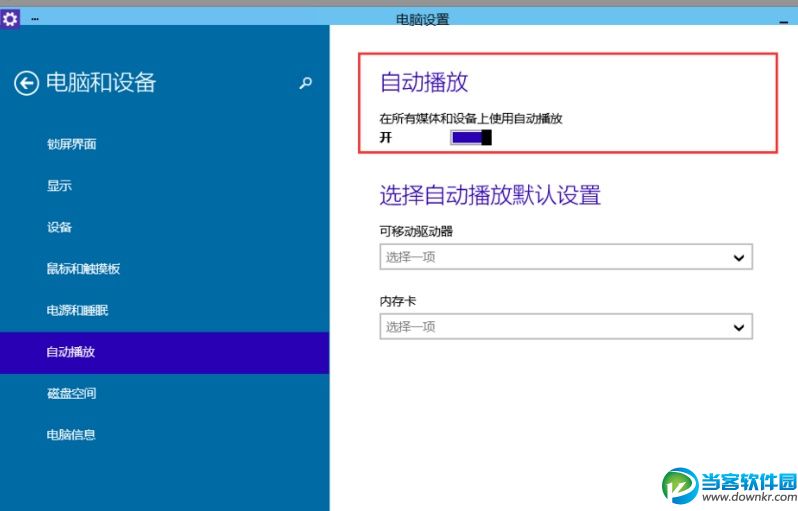The image size is (798, 511).
Task: Click the back arrow beside 电脑和设备
Action: [26, 83]
